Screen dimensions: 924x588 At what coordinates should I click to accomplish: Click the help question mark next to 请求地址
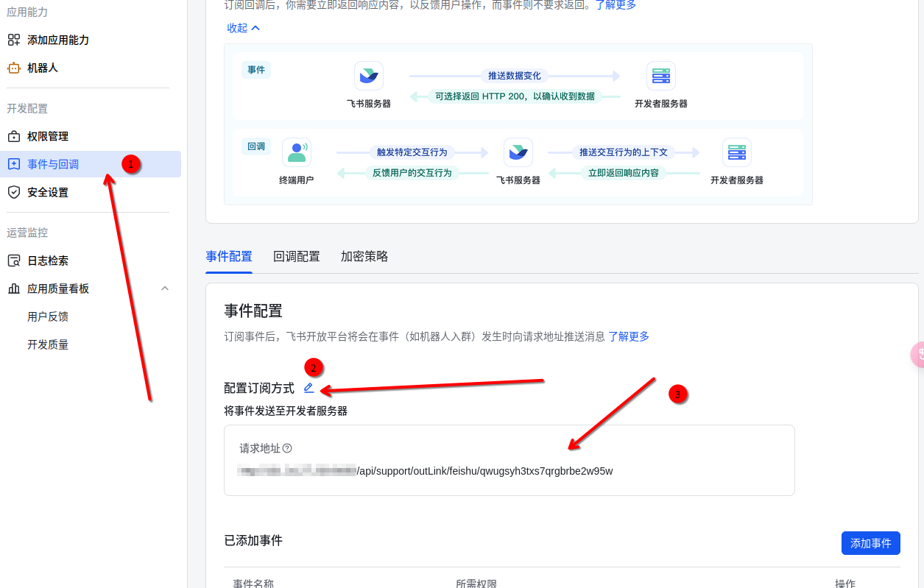[x=287, y=447]
